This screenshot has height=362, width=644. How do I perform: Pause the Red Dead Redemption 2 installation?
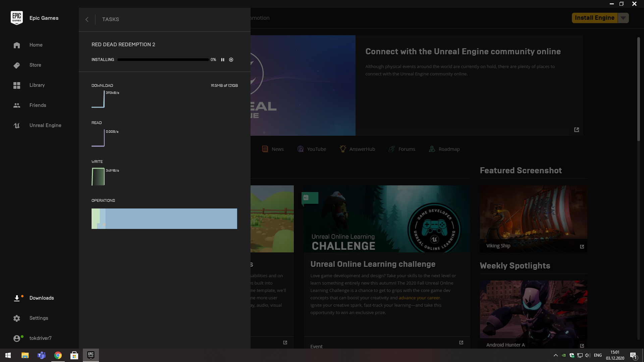point(223,60)
